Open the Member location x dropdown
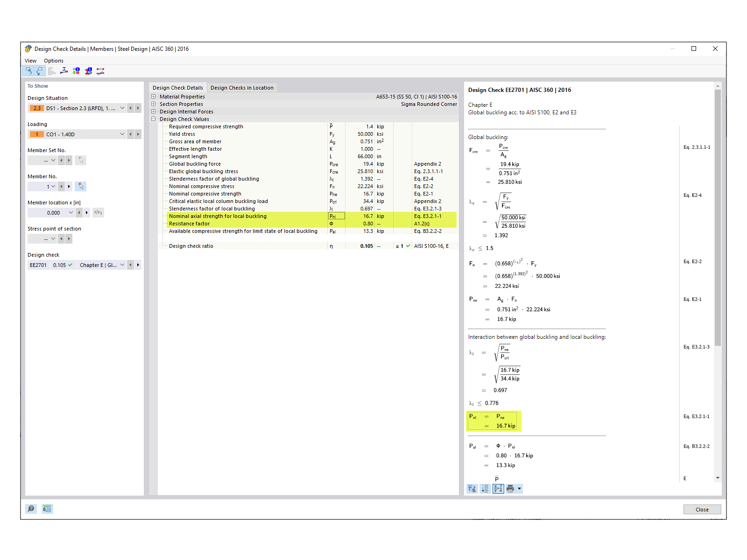The height and width of the screenshot is (560, 747). pos(71,213)
